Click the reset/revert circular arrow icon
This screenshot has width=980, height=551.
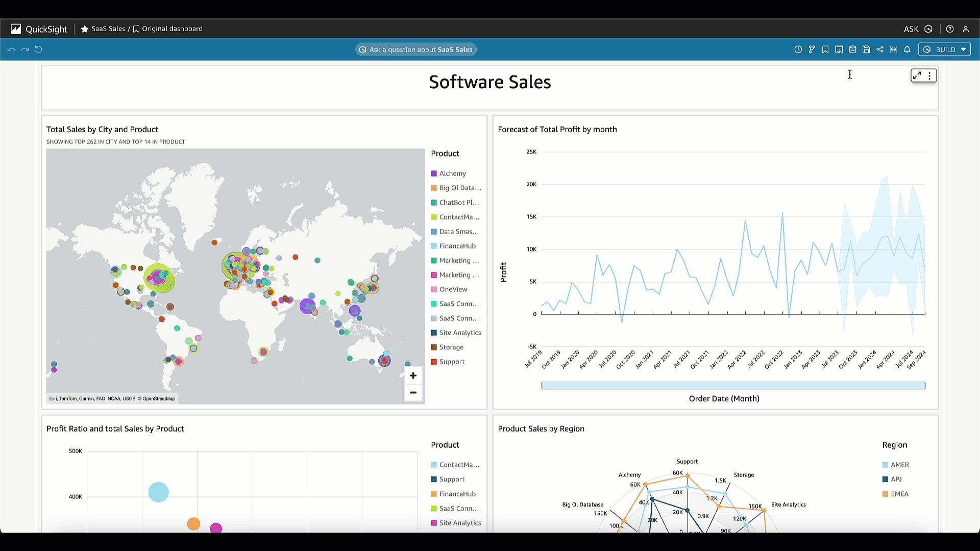pyautogui.click(x=39, y=49)
